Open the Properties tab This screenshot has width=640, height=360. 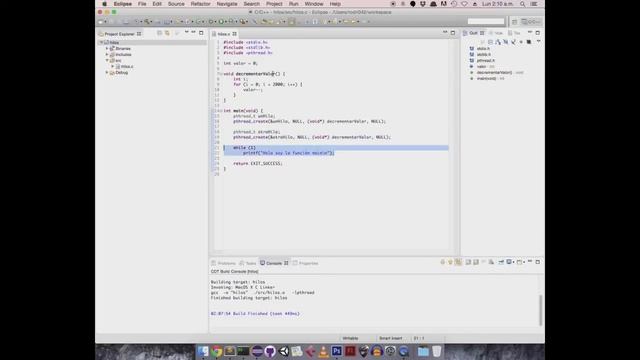point(305,263)
